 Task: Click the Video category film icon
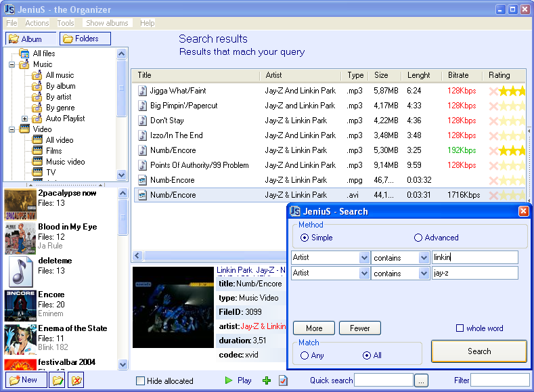click(24, 129)
